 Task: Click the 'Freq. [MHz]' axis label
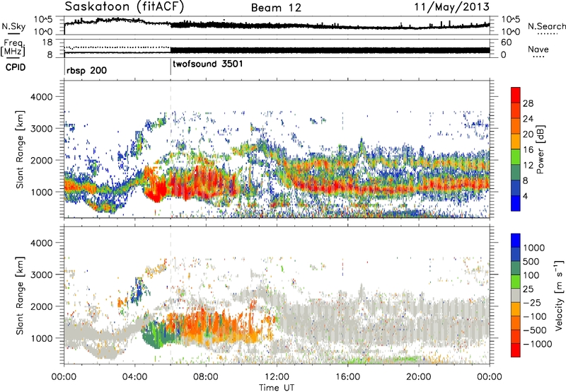coord(13,47)
